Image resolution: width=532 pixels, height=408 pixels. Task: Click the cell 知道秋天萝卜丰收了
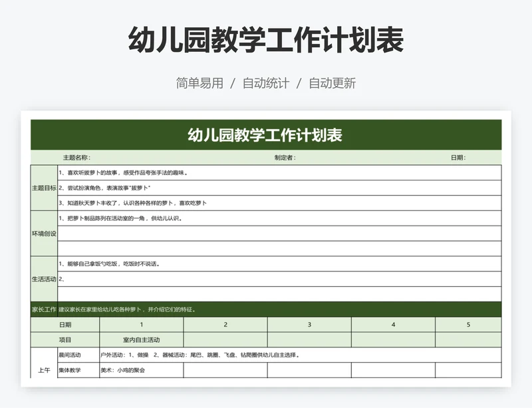click(279, 203)
